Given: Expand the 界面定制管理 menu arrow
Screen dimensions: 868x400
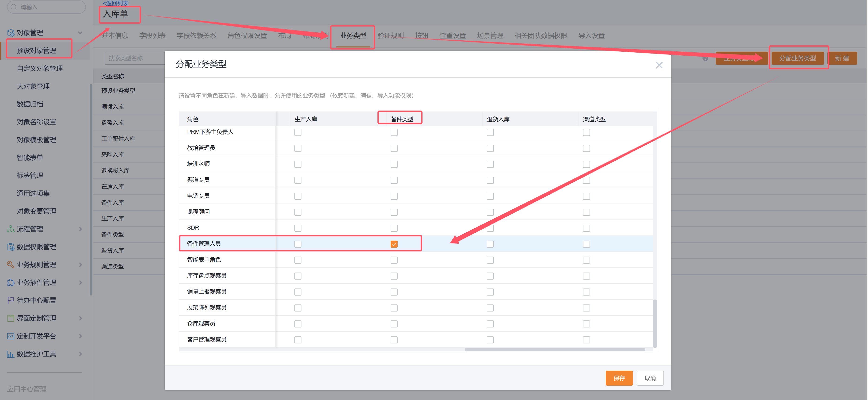Looking at the screenshot, I should pyautogui.click(x=80, y=318).
